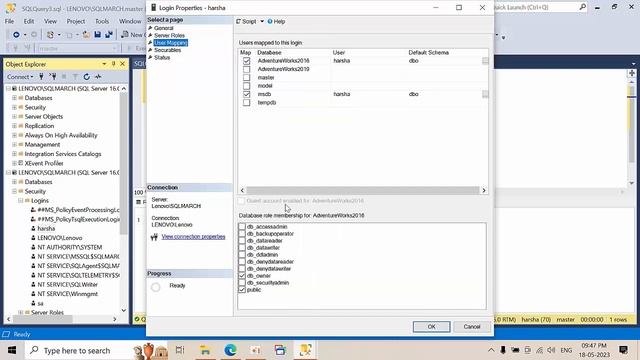Disable the db_owner role checkbox
Viewport: 640px width, 360px height.
pyautogui.click(x=242, y=276)
